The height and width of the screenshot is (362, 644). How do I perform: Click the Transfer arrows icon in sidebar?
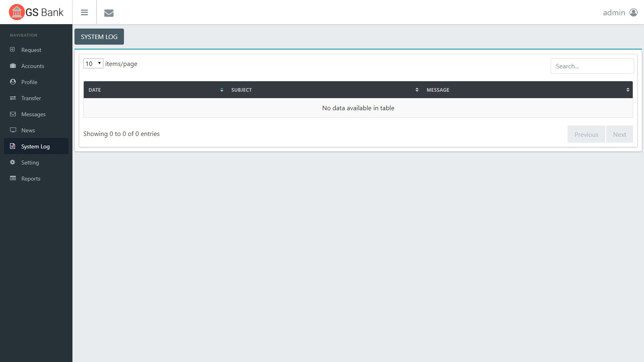coord(13,98)
